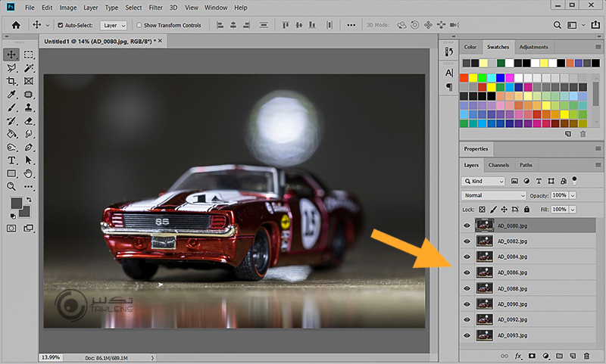Select the Eyedropper tool
The image size is (606, 364).
coord(12,95)
